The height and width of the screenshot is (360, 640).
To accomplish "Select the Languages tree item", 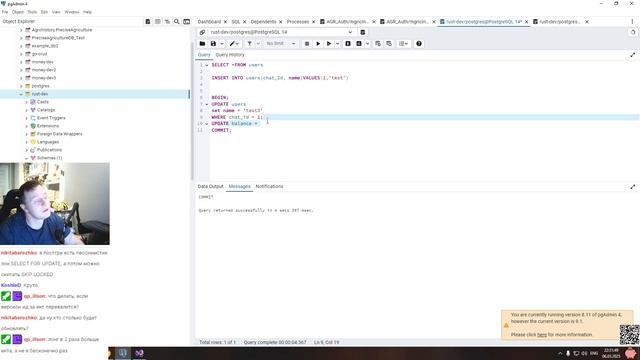I will coord(48,142).
